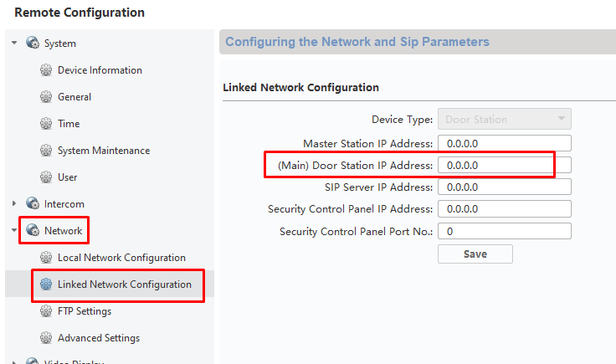Click the Security Control Panel Port No. field

pyautogui.click(x=505, y=231)
